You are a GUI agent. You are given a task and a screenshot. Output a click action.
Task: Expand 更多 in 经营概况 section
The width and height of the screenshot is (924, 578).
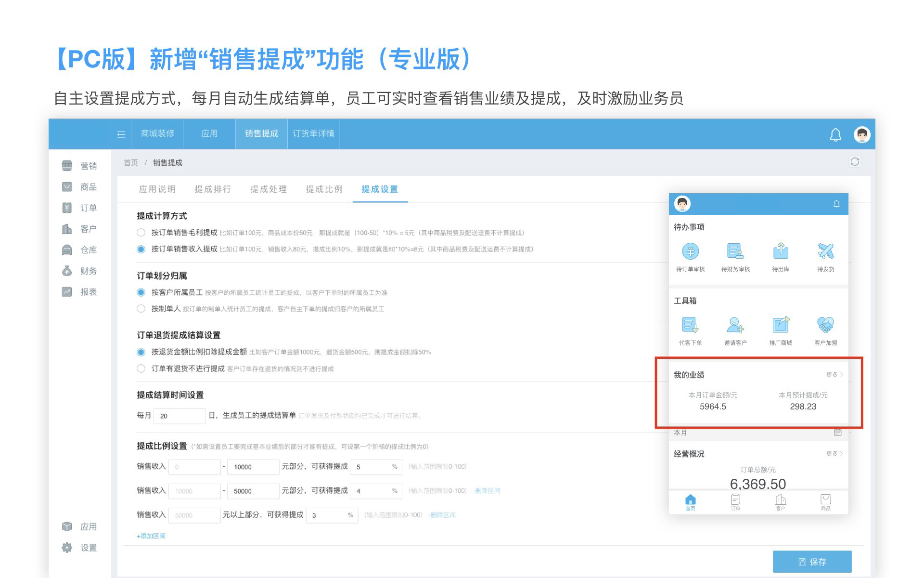(x=834, y=454)
